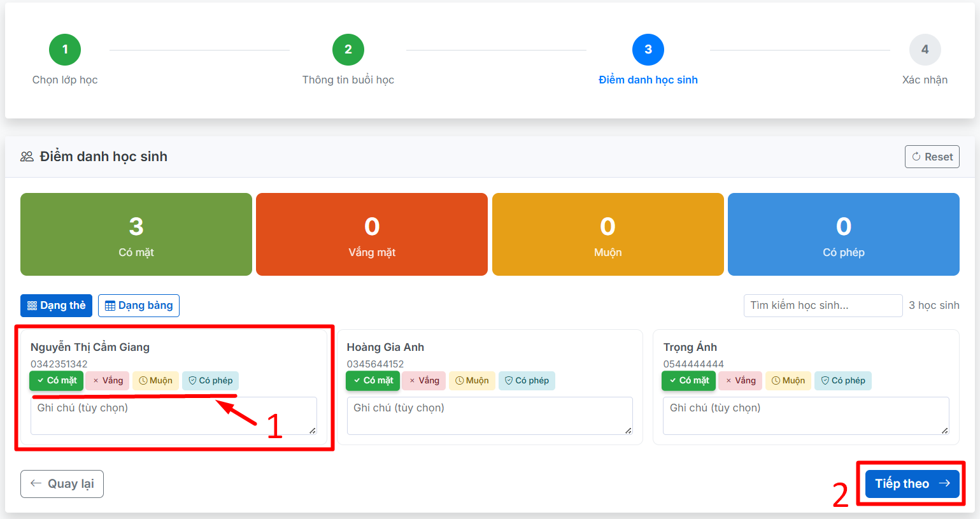Mark Nguyễn Thị Cẩm Giang as Có mặt
This screenshot has width=980, height=519.
[56, 381]
